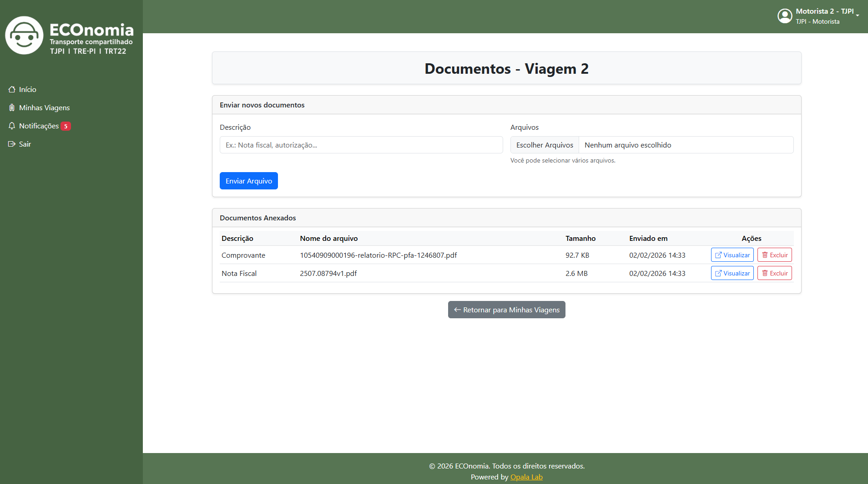Click the 92.7 KB size value
The image size is (868, 484).
pyautogui.click(x=577, y=255)
